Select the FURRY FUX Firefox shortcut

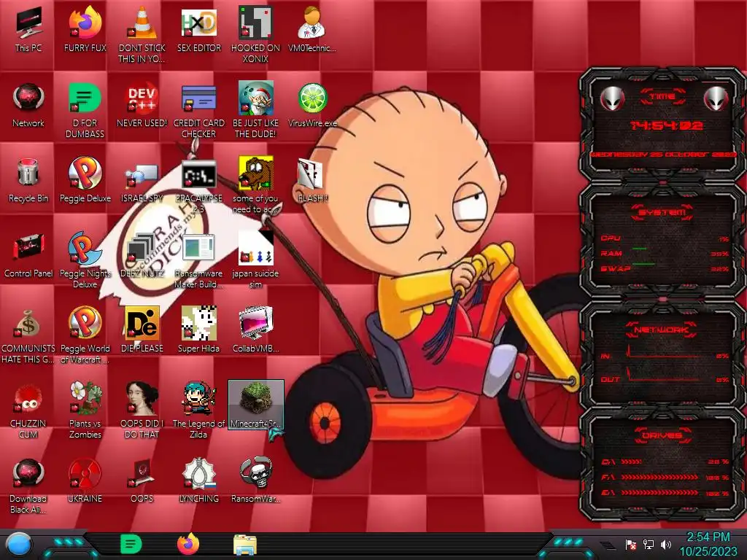85,29
